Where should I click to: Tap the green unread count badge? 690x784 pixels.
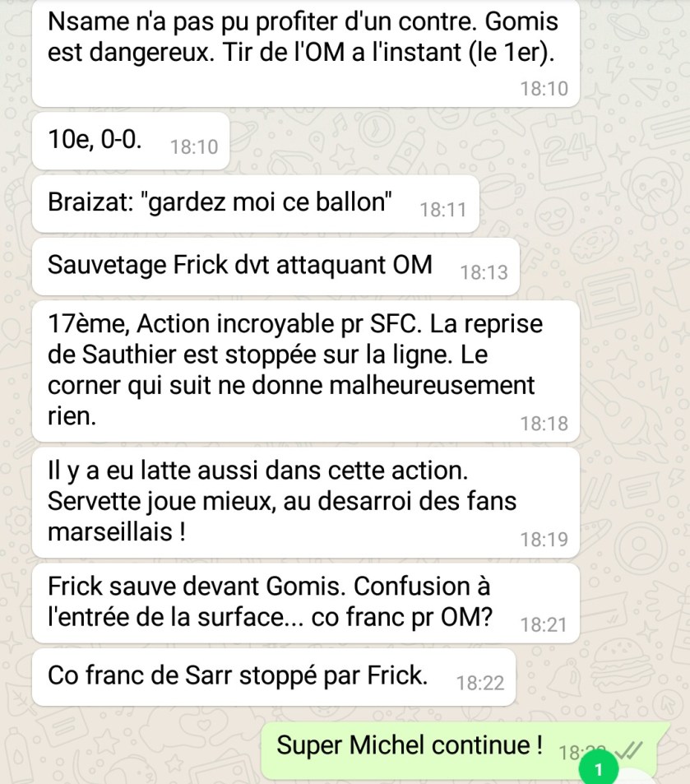[x=599, y=769]
